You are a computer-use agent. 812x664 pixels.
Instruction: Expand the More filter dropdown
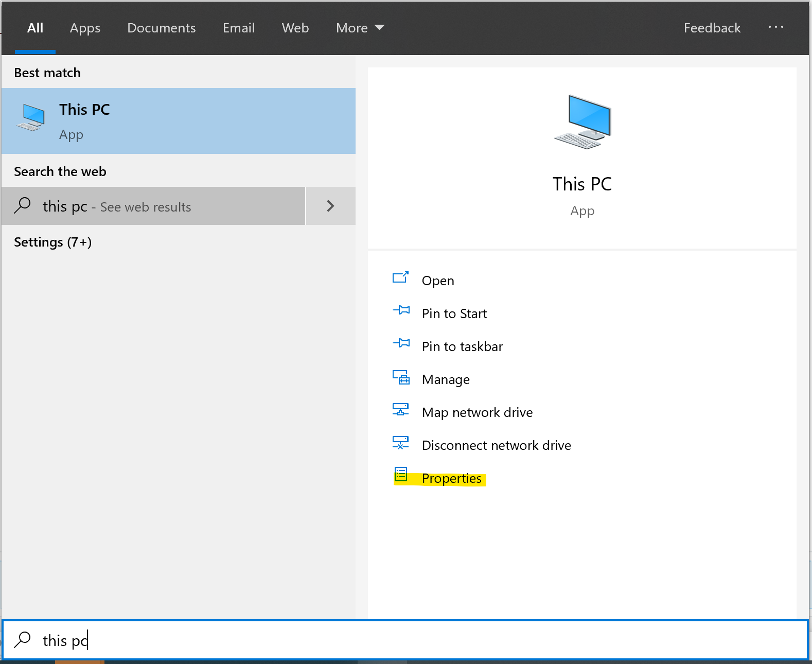(x=360, y=28)
